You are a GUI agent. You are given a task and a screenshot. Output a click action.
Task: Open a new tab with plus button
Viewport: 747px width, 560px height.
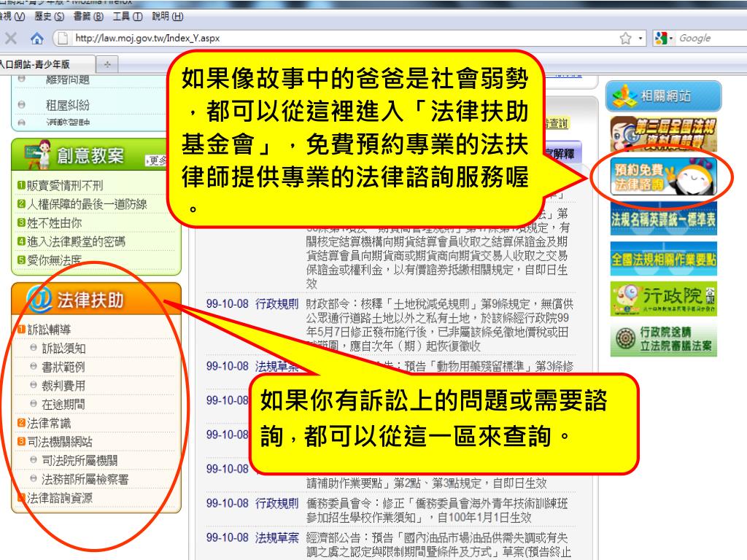pos(107,64)
